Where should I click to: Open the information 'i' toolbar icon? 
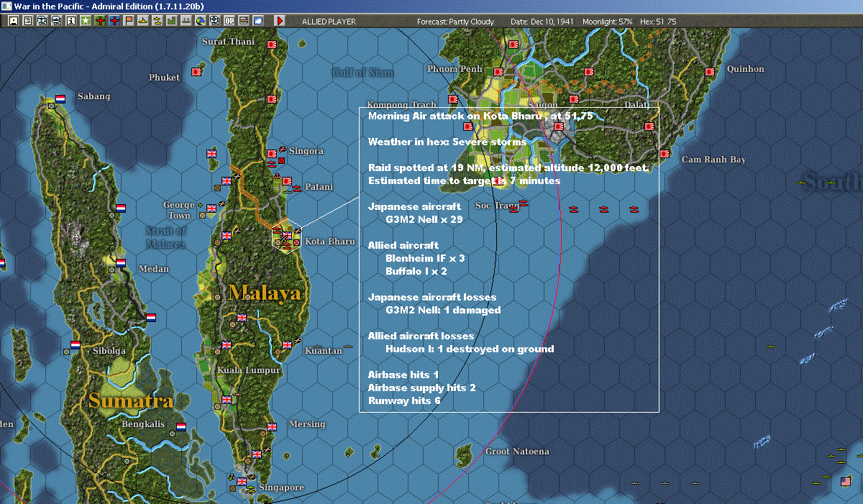[70, 21]
